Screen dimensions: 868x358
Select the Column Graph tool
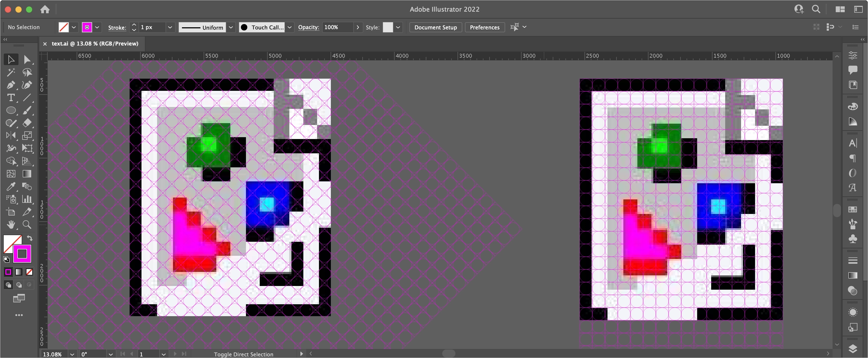pyautogui.click(x=27, y=199)
